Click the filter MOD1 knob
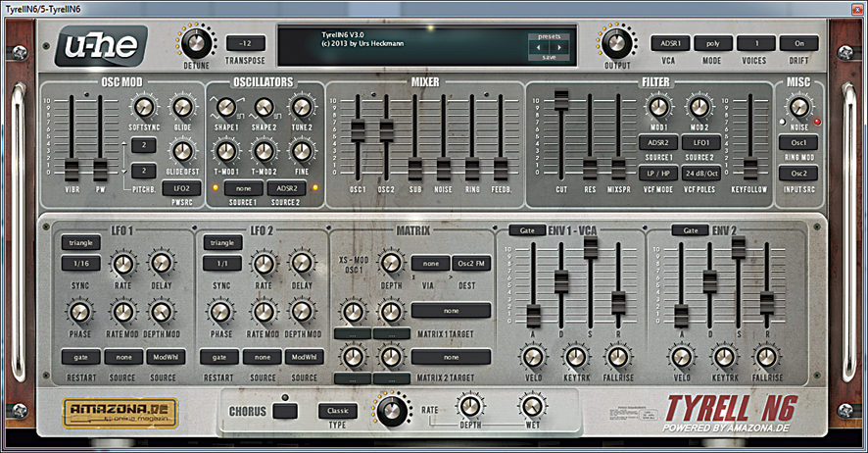The image size is (868, 453). [x=658, y=108]
